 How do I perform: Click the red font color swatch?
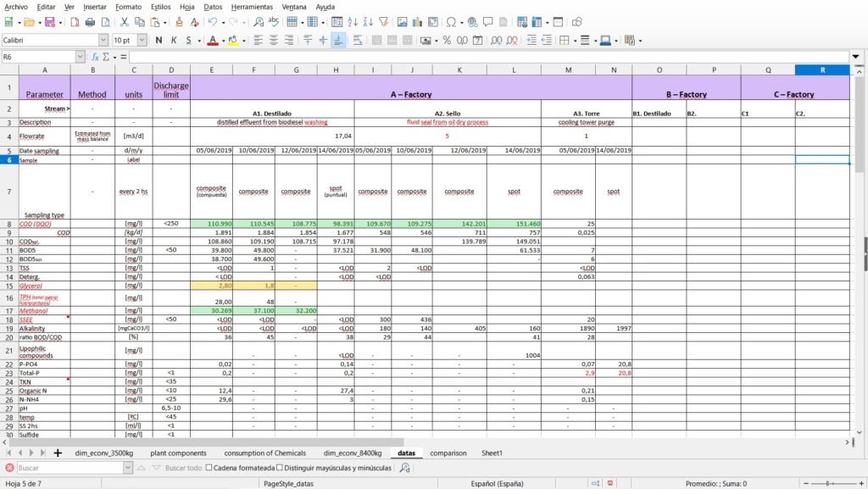(x=213, y=40)
